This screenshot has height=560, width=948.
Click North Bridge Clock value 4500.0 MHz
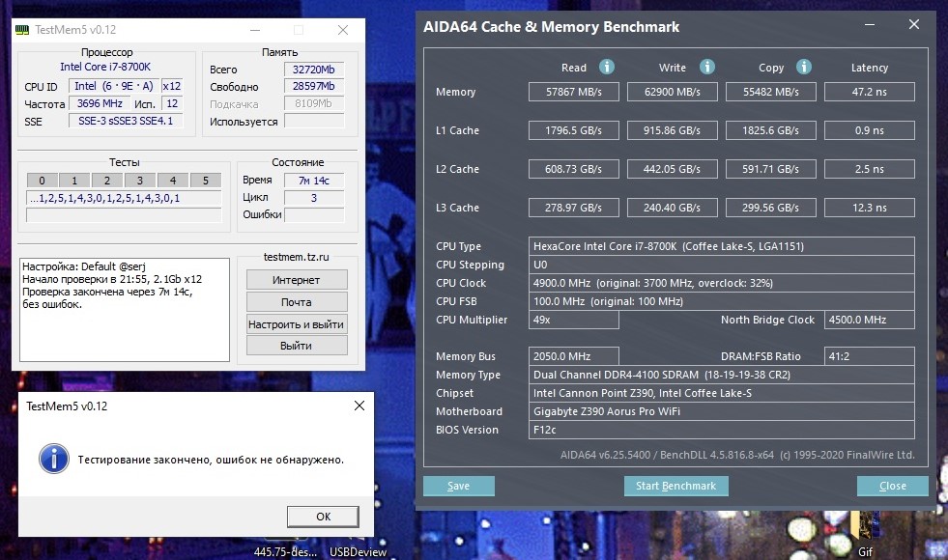click(870, 320)
